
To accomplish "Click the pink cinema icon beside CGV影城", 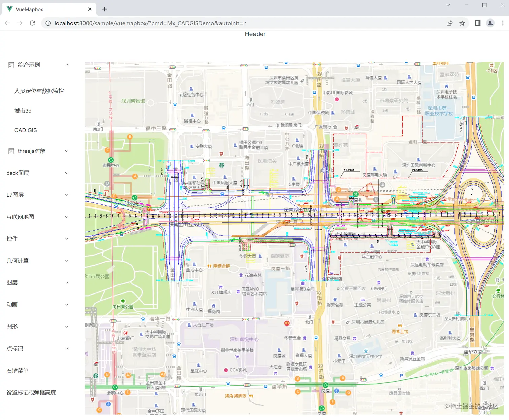I will pos(226,370).
